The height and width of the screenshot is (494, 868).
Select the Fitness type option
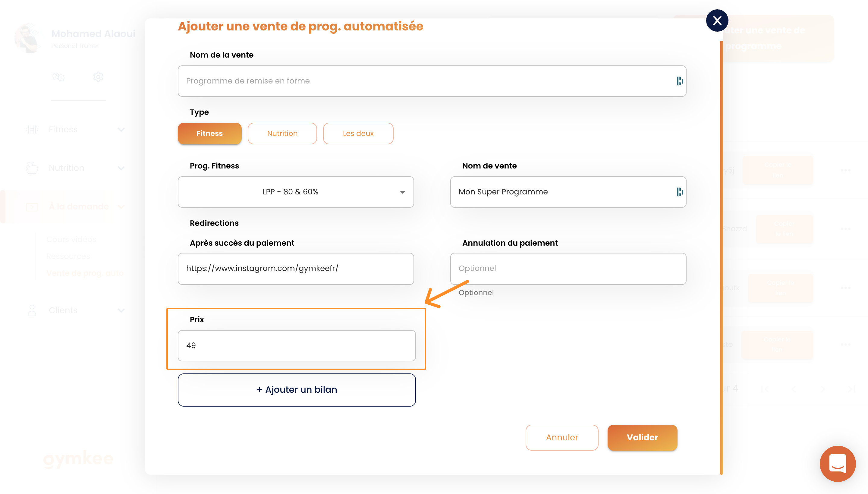[x=210, y=133]
